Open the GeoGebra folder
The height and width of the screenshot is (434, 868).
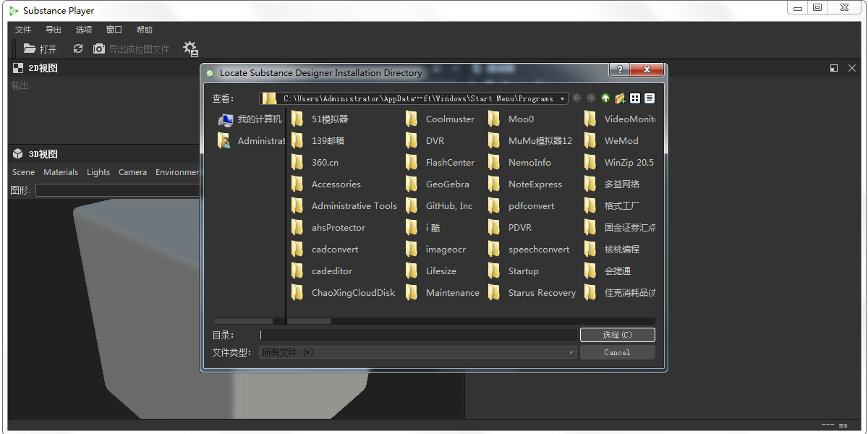click(438, 184)
